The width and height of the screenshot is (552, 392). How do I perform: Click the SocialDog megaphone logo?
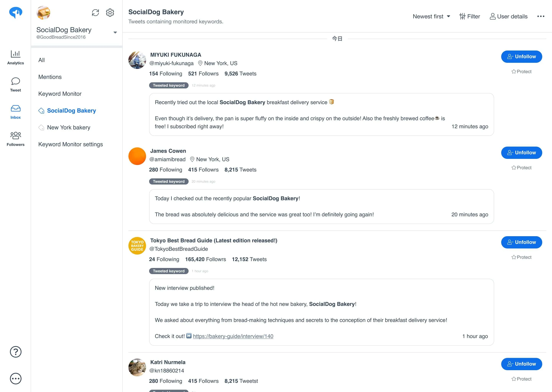point(16,13)
